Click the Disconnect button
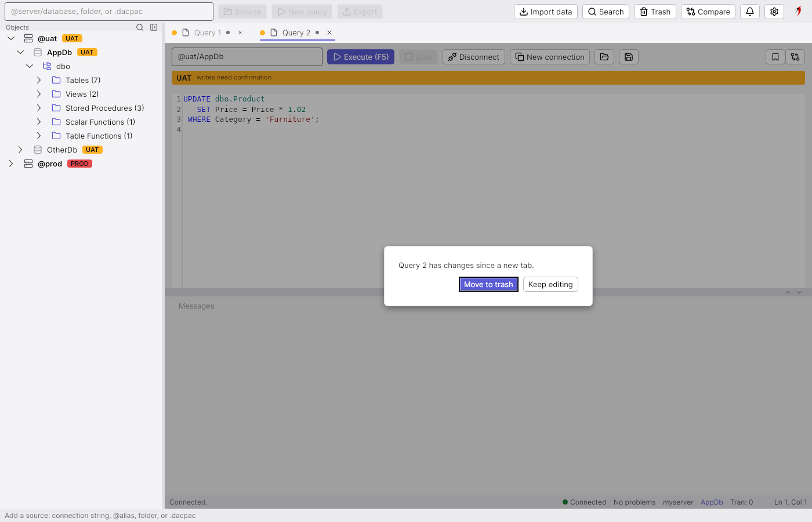Screen dimensions: 812x522 point(474,57)
